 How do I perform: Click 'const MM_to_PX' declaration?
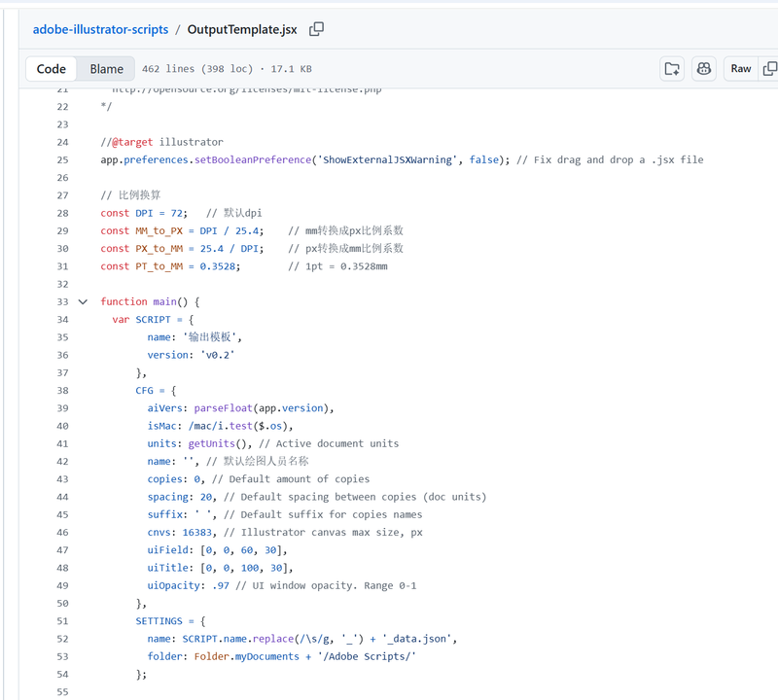141,230
